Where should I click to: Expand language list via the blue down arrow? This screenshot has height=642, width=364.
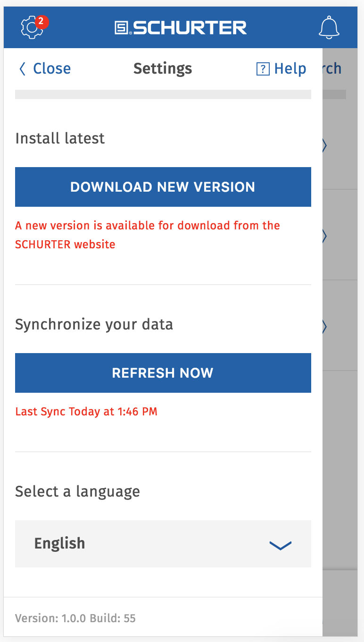(281, 546)
